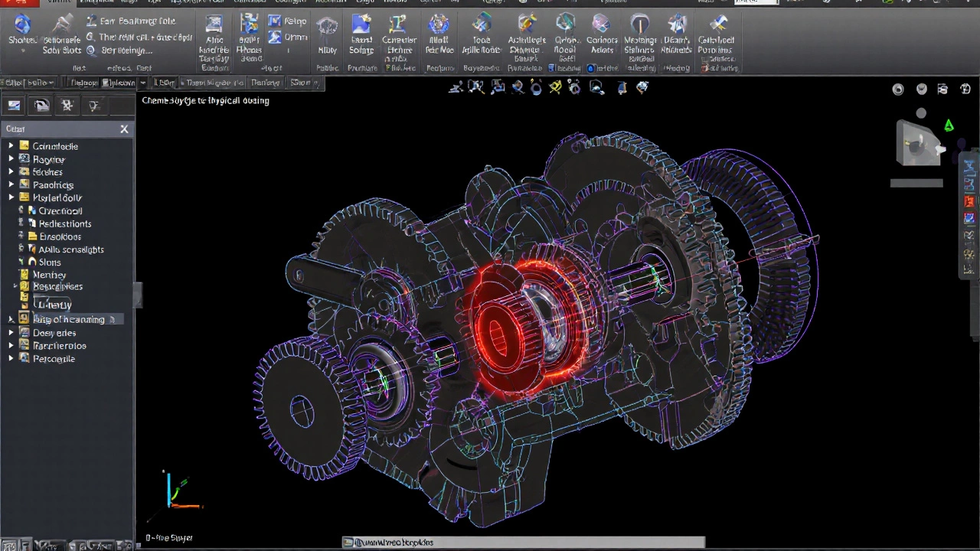The image size is (980, 551).
Task: Click the green arrow above the view cube
Action: 949,126
